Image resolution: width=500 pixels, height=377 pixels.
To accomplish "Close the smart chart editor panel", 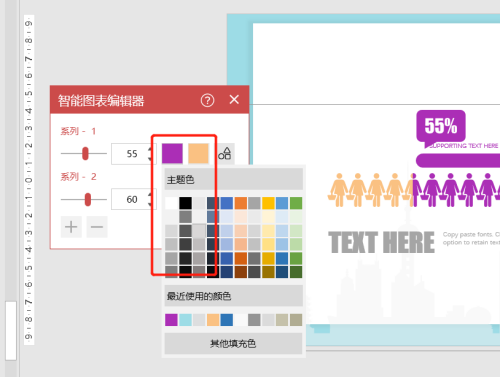I will [x=234, y=99].
